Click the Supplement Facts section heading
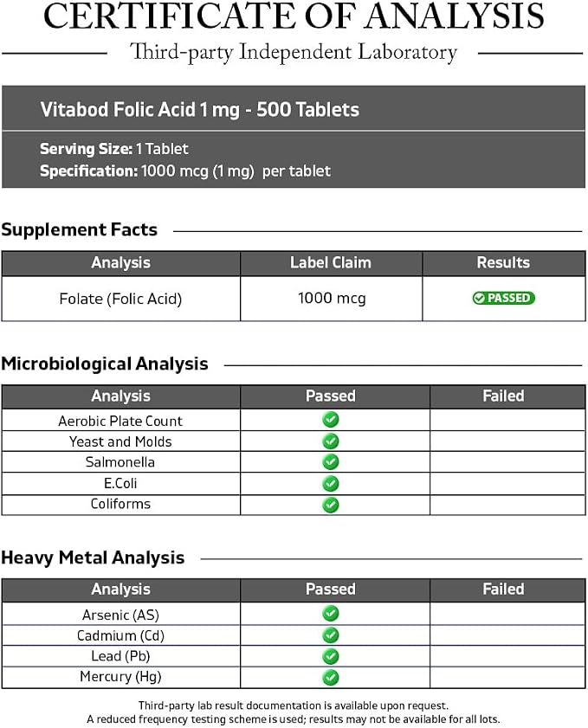 click(x=80, y=229)
